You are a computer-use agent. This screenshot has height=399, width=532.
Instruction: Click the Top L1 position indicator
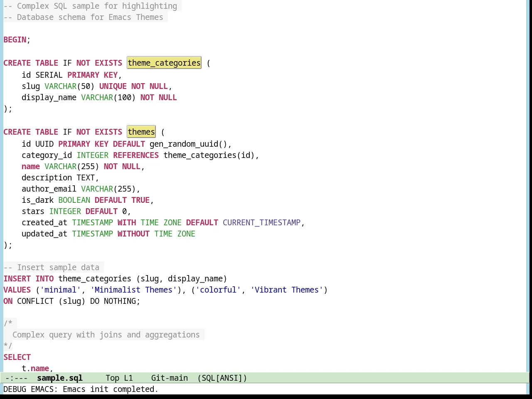(119, 378)
